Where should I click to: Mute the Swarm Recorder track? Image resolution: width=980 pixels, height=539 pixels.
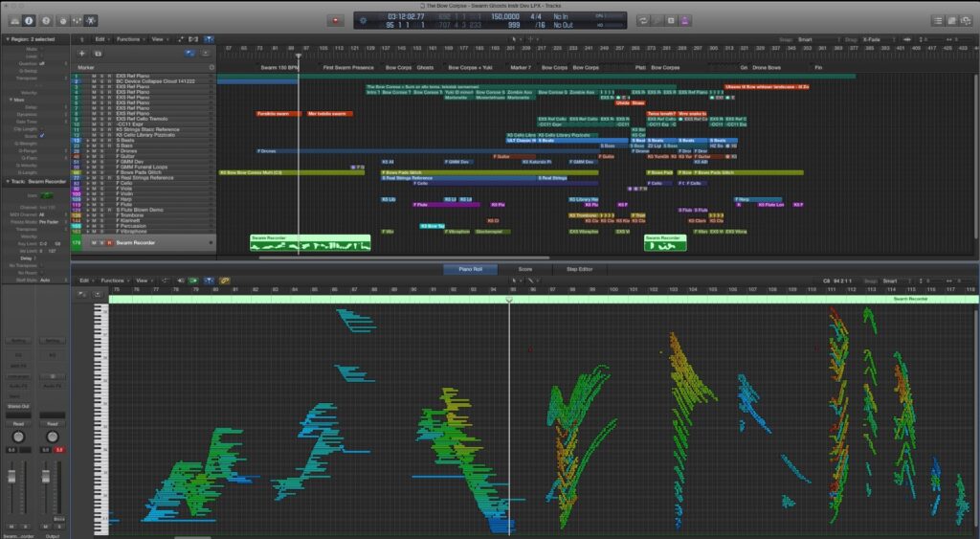(94, 242)
